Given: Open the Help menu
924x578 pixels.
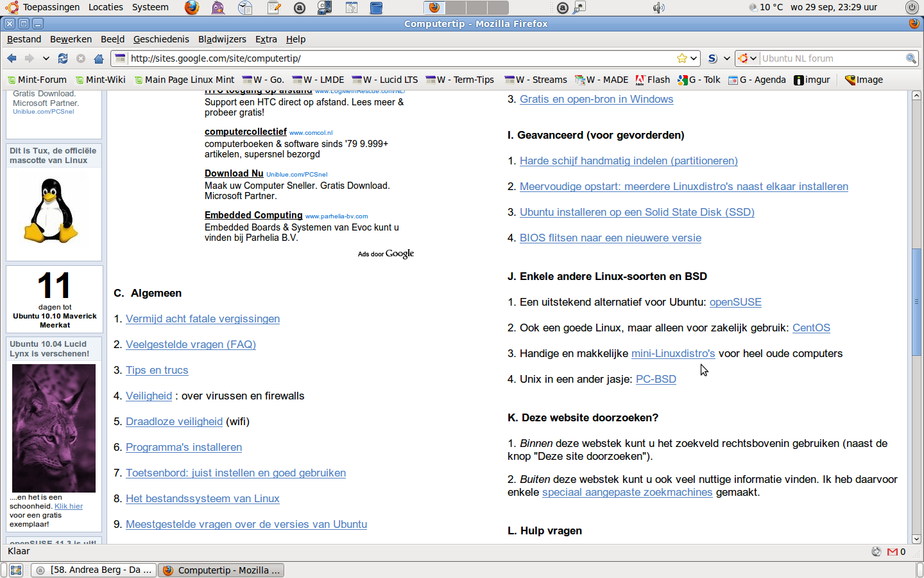Looking at the screenshot, I should (296, 39).
